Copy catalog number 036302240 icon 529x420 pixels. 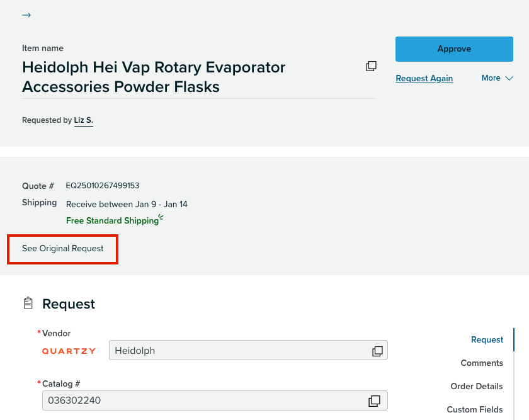click(x=374, y=400)
